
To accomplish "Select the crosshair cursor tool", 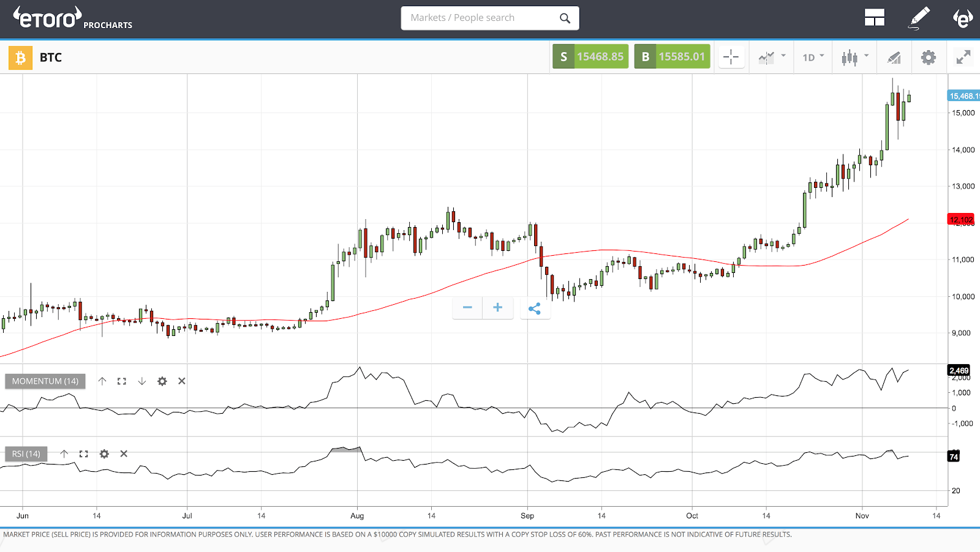I will point(731,57).
